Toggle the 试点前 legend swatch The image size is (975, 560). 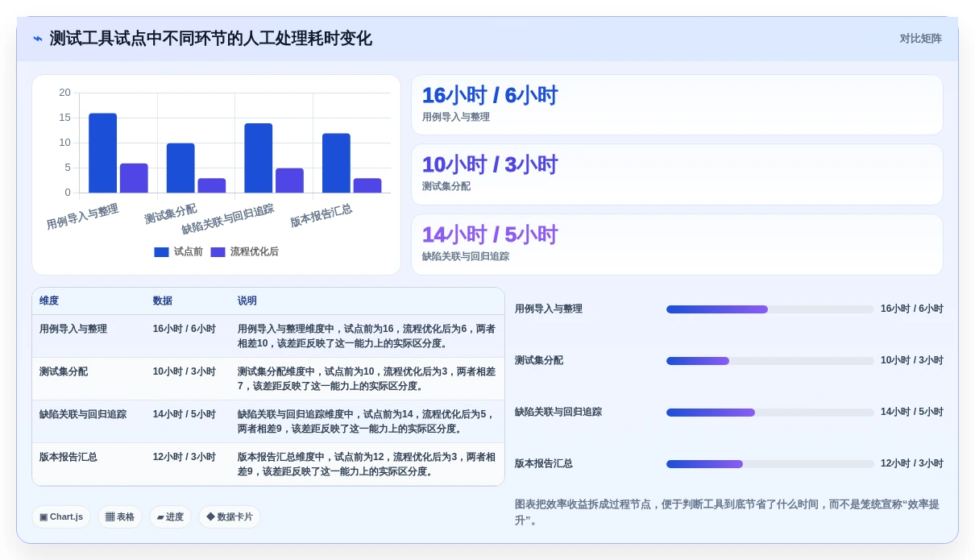click(x=161, y=252)
